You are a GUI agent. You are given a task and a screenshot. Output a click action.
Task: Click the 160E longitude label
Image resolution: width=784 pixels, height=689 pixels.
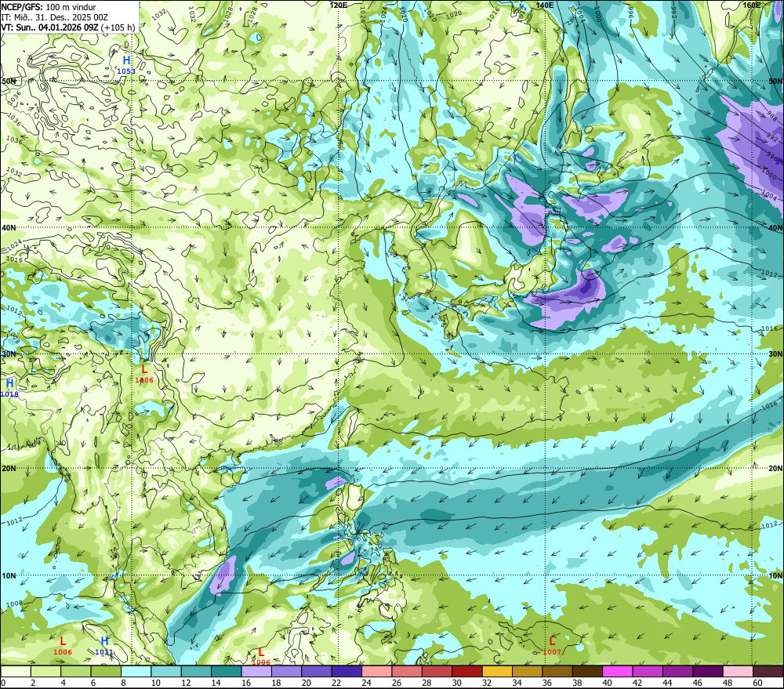pos(751,5)
